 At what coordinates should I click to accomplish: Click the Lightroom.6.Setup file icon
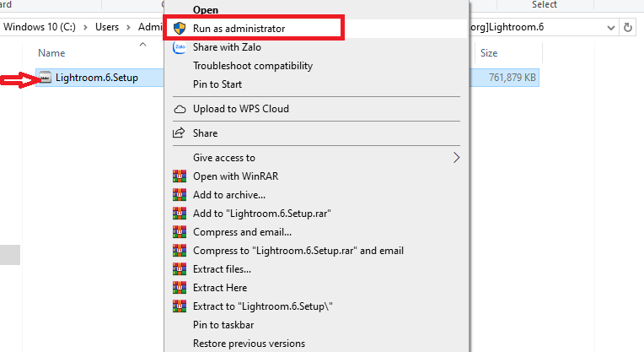coord(45,79)
